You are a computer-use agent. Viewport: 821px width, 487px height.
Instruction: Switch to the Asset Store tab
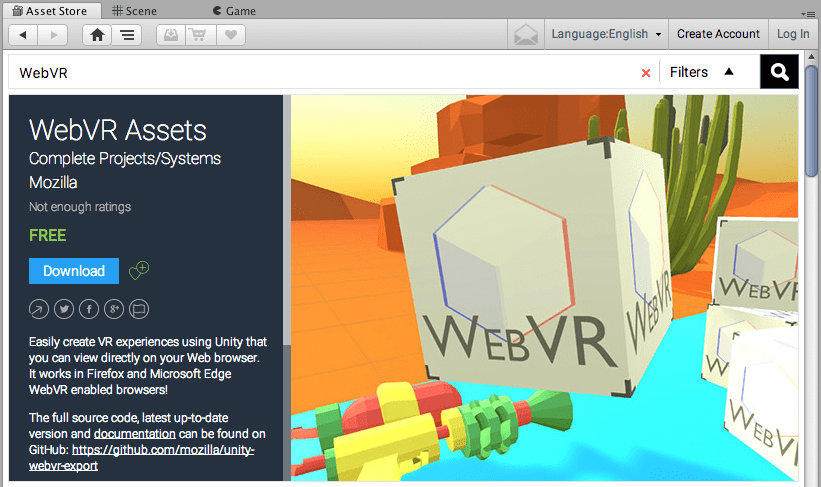50,10
